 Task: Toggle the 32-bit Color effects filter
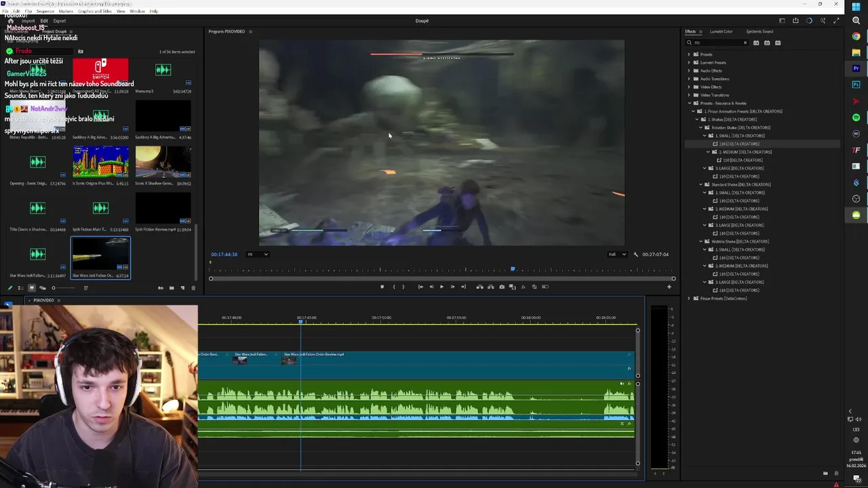(767, 43)
